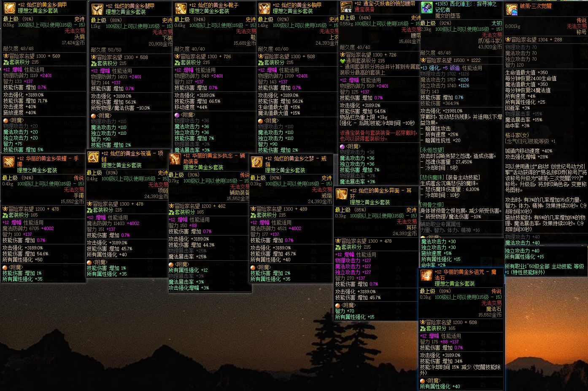Click the 灿烂的黄金乡肩甲 shoulder item icon

coord(9,8)
